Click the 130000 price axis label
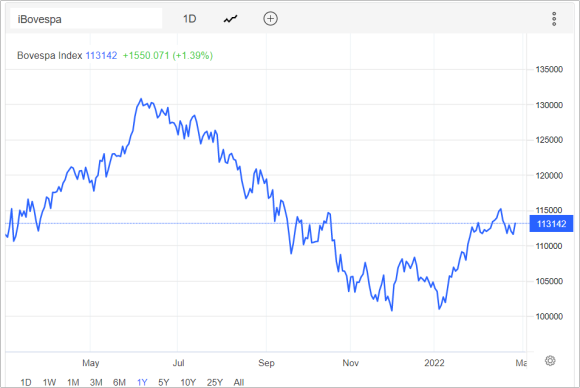 click(549, 105)
